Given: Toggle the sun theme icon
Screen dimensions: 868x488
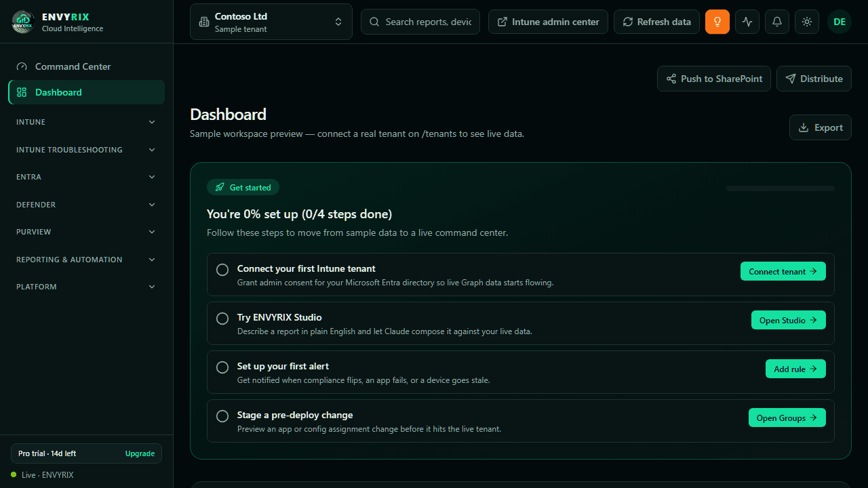Looking at the screenshot, I should tap(807, 22).
